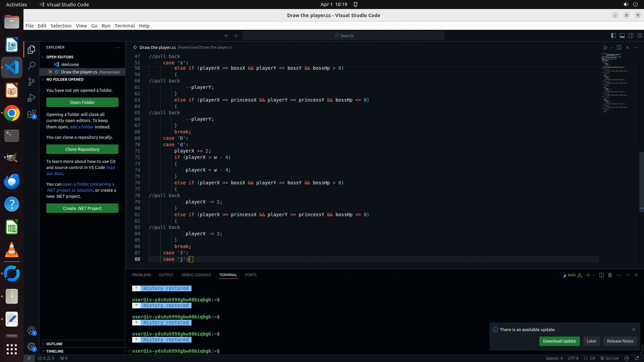Click the Download Update button
This screenshot has height=362, width=644.
click(x=559, y=341)
